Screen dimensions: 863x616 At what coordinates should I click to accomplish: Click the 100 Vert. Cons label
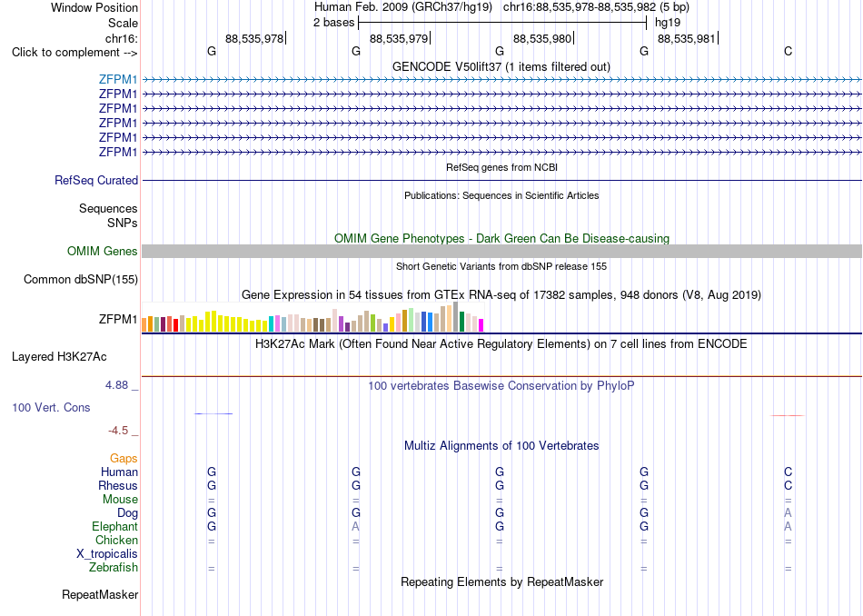(51, 407)
